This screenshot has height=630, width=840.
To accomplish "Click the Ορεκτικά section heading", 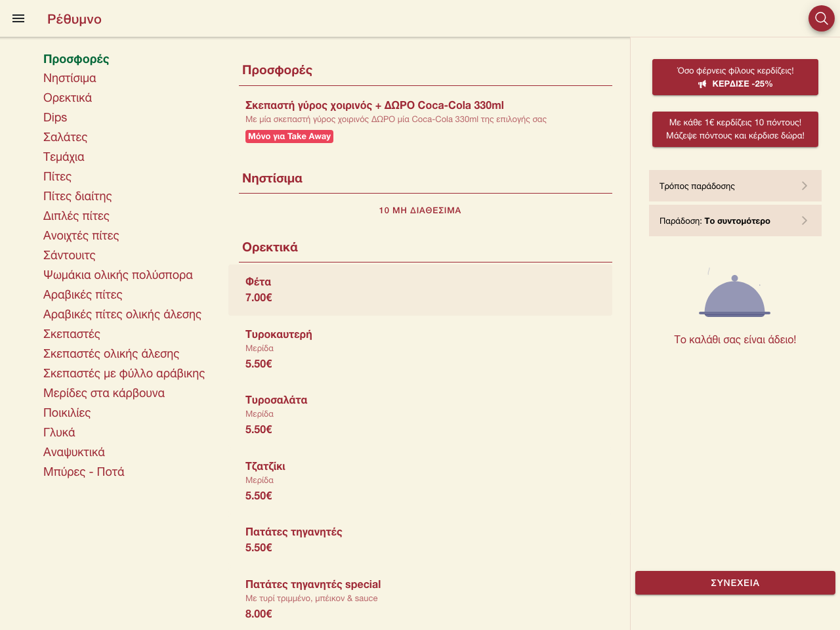I will tap(270, 247).
